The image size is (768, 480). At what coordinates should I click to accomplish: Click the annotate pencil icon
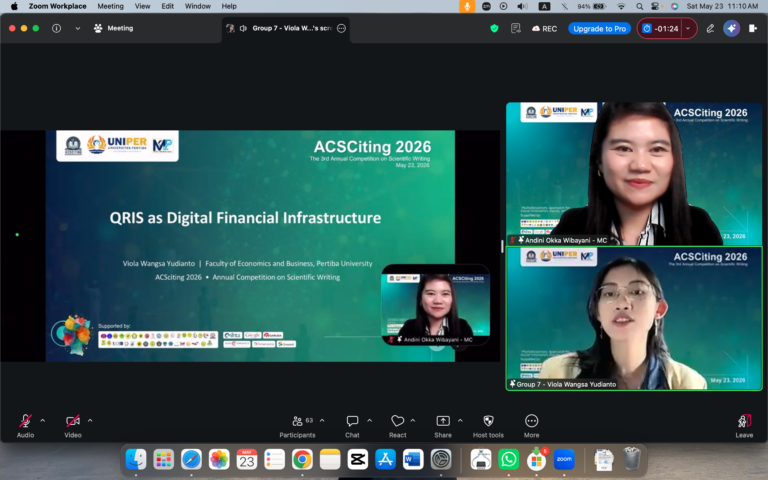[710, 28]
